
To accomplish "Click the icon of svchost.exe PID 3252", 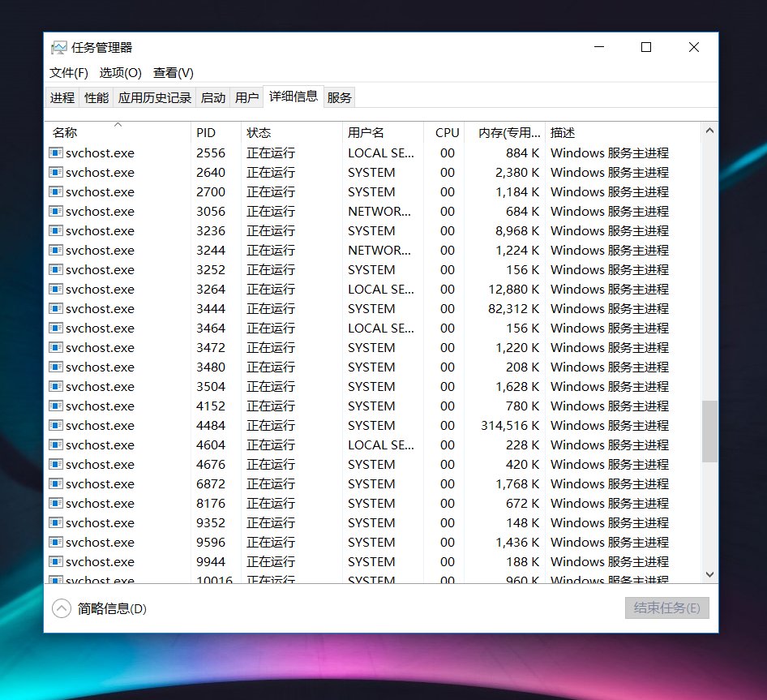I will (56, 270).
